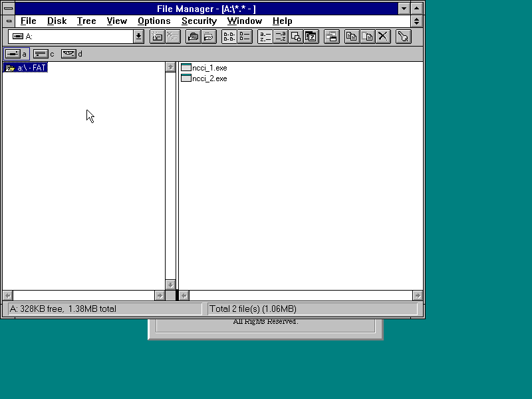Viewport: 532px width, 399px height.
Task: Click the ncci_2.exe file icon
Action: 186,78
